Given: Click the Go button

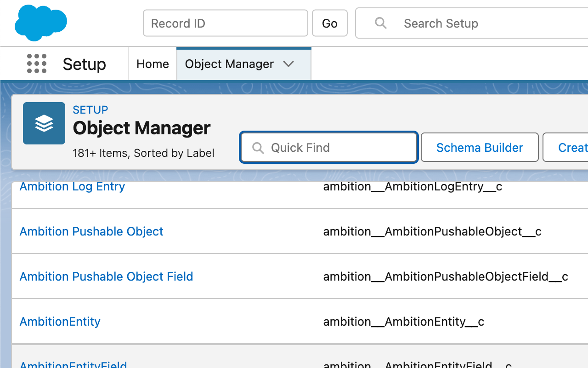Looking at the screenshot, I should click(x=330, y=23).
